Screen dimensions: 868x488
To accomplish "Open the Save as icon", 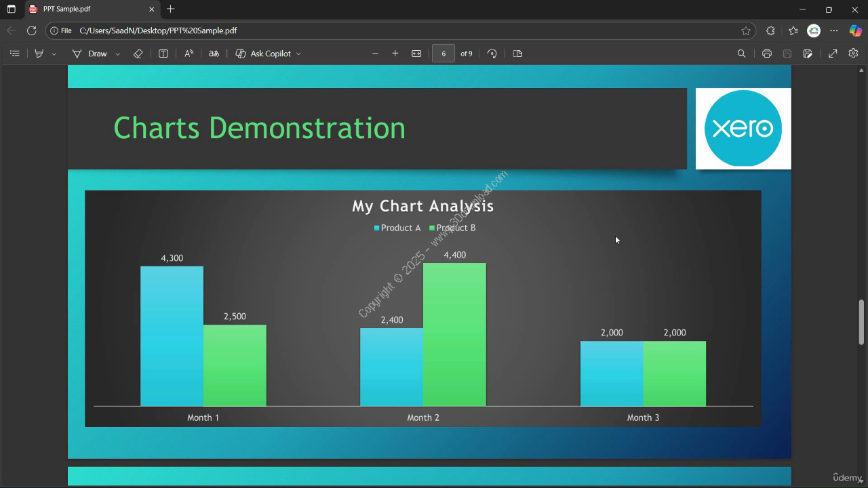I will point(808,54).
